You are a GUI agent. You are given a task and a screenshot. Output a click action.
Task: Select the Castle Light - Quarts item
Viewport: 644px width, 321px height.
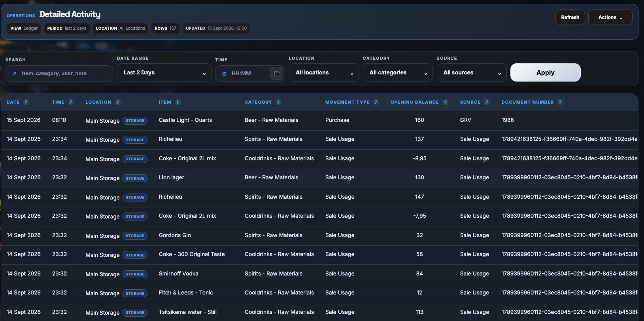tap(185, 120)
